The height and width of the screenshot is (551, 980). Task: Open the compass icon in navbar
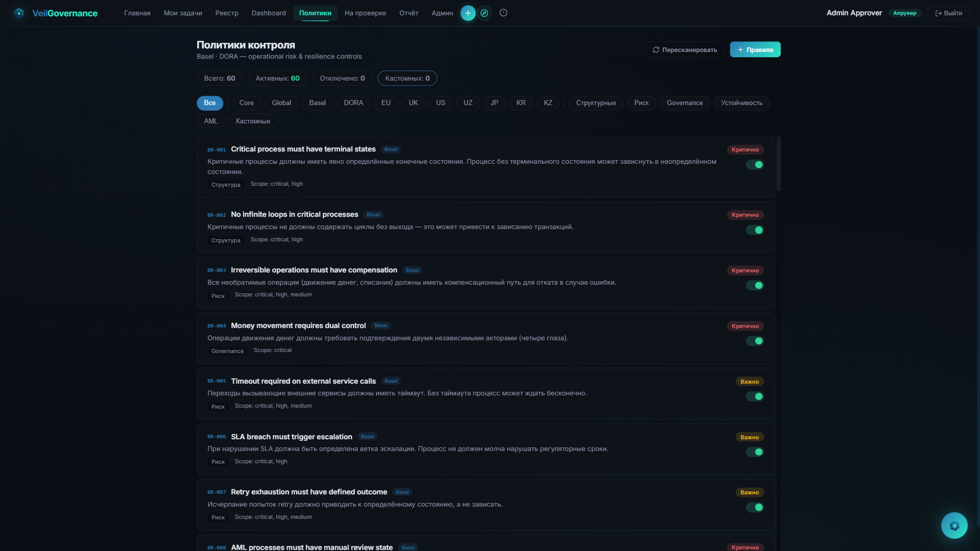(x=484, y=13)
